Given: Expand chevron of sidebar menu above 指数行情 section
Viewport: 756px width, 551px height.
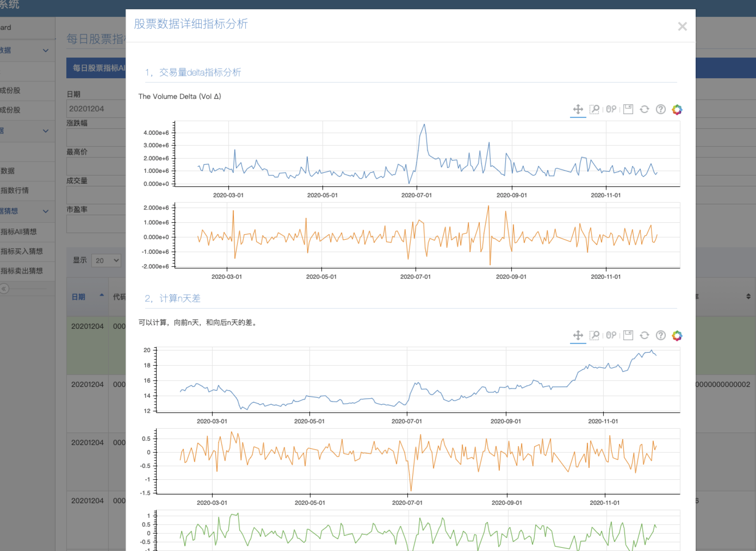Looking at the screenshot, I should (x=46, y=131).
